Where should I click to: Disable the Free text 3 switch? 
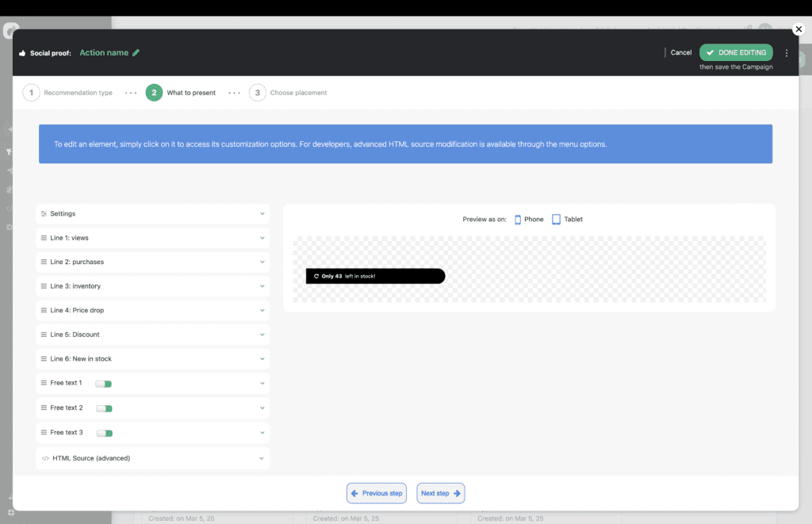(104, 433)
